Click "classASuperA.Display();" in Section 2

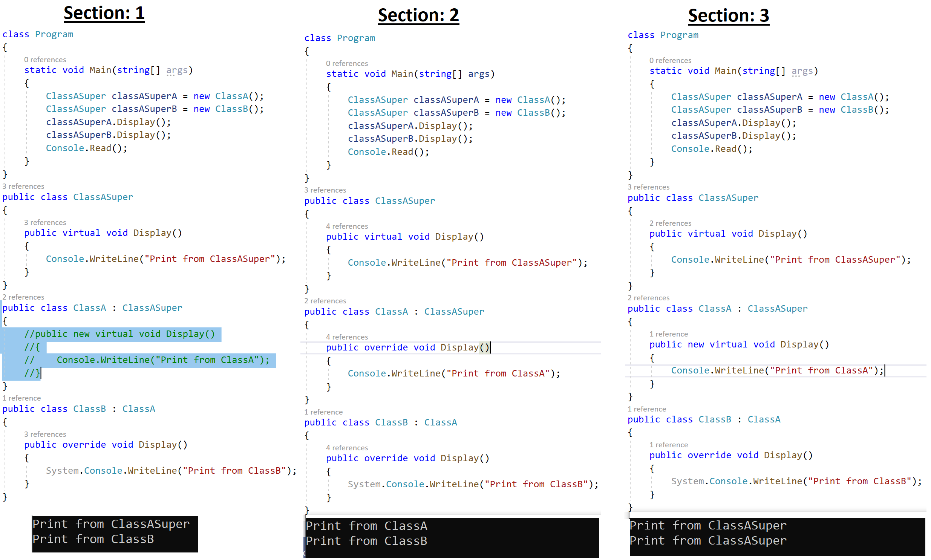[410, 126]
